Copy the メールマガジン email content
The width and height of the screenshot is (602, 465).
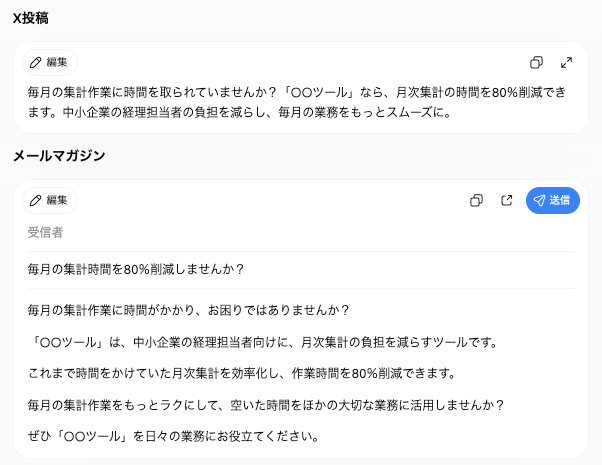click(476, 200)
